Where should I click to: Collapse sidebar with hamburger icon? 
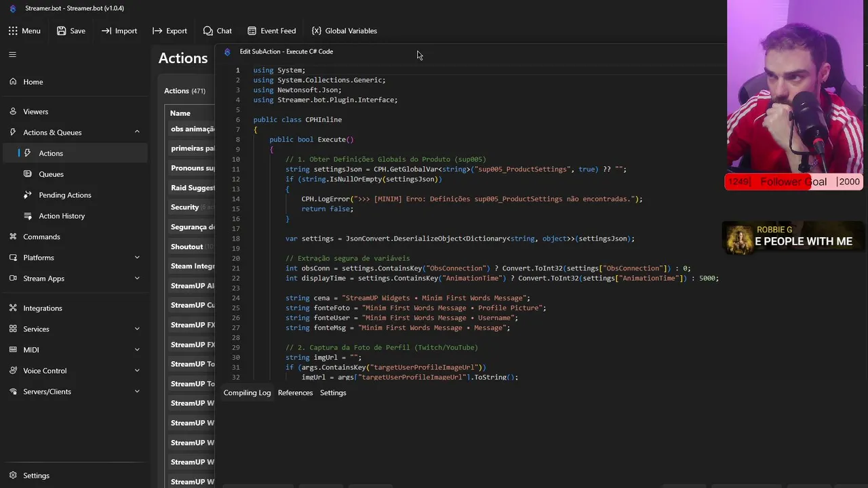[12, 54]
